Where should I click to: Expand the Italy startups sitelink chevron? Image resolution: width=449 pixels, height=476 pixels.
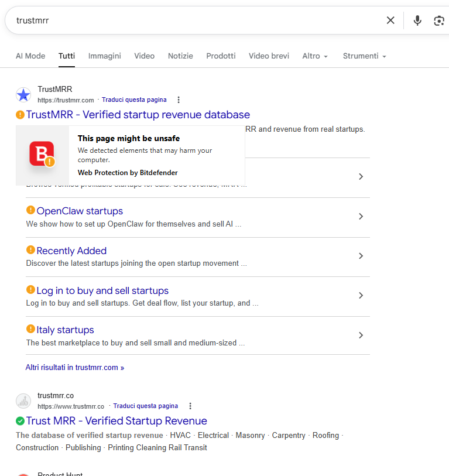[x=361, y=335]
